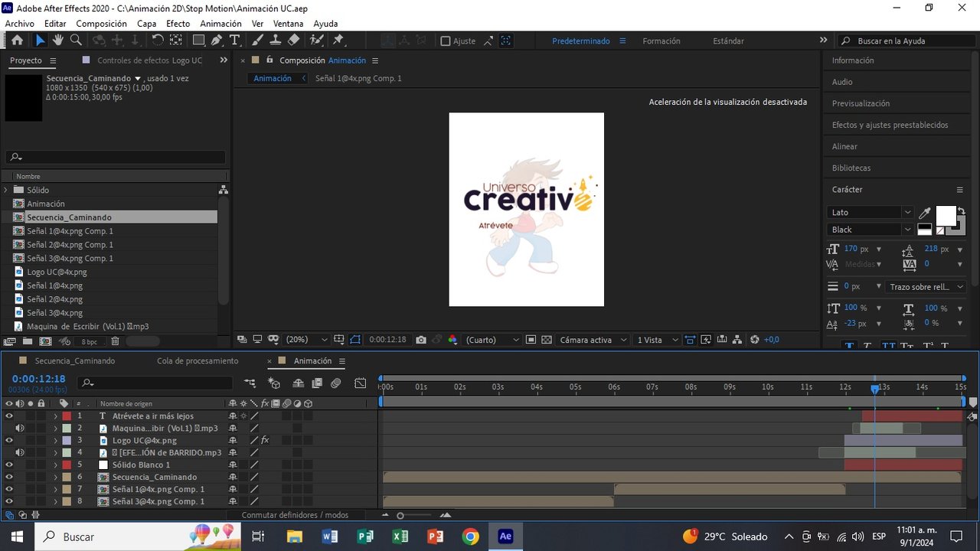This screenshot has width=980, height=551.
Task: Select the Rotation tool
Action: click(x=158, y=41)
